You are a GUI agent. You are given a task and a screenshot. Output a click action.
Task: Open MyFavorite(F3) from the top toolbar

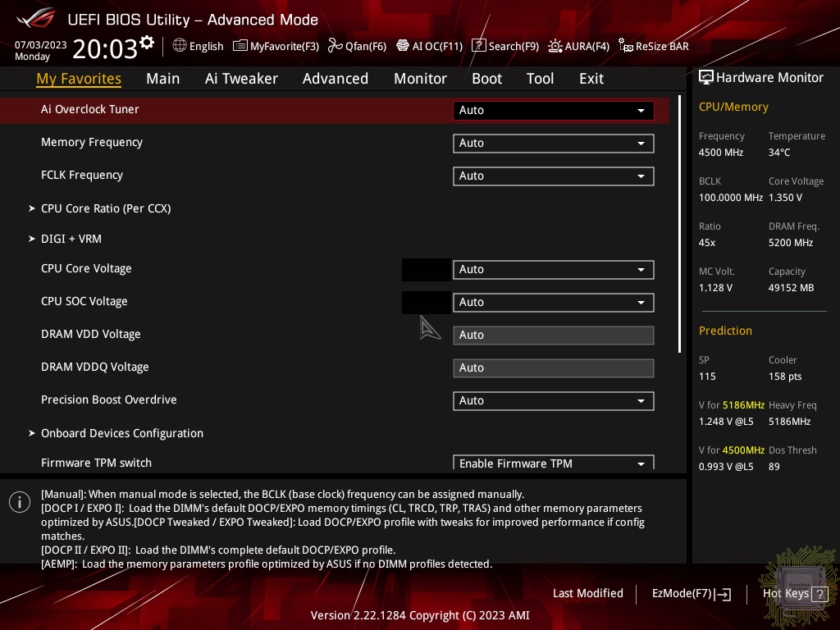tap(276, 46)
